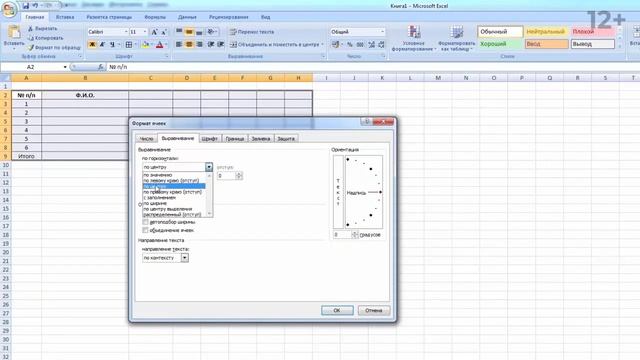Open the Calibri font name dropdown
640x360 pixels.
126,32
